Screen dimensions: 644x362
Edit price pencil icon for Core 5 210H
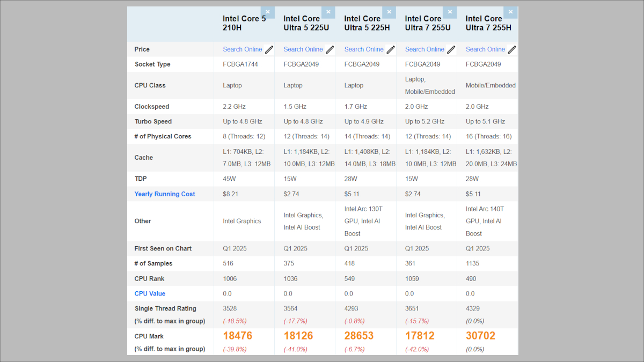pyautogui.click(x=269, y=49)
